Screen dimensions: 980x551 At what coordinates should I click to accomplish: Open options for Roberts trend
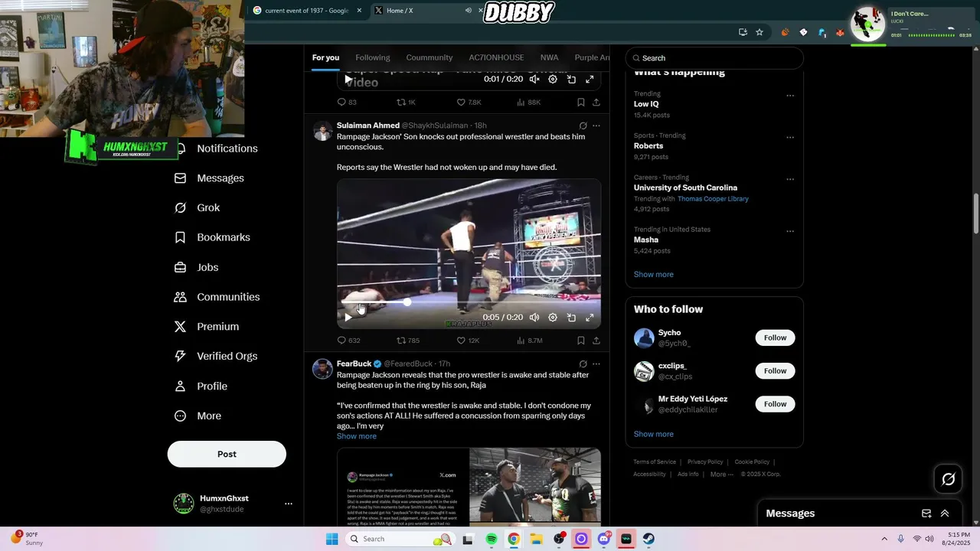pos(790,138)
